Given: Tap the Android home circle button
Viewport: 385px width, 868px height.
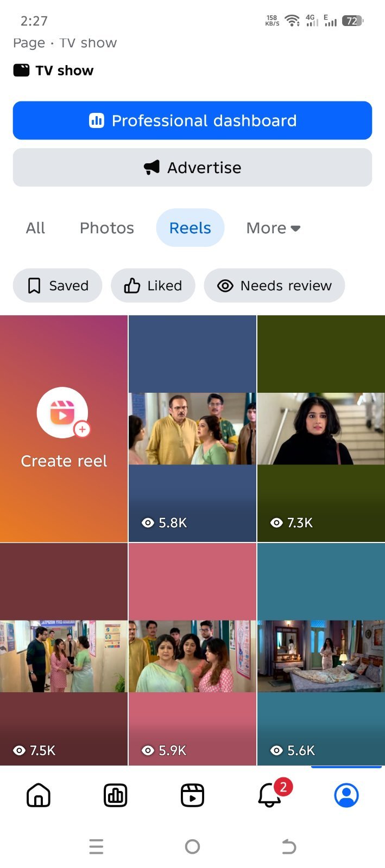Looking at the screenshot, I should click(x=192, y=846).
